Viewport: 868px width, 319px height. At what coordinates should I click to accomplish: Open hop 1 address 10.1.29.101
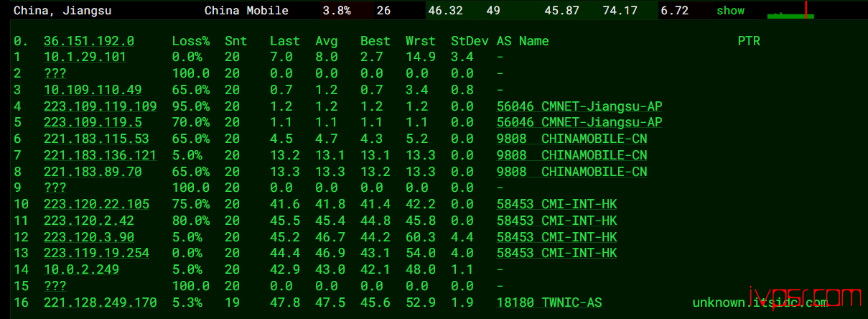85,57
